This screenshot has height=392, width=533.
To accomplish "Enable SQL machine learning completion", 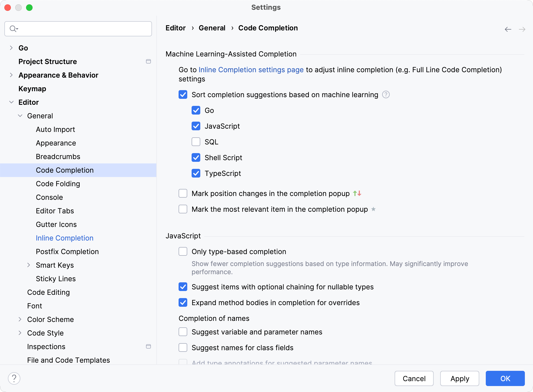I will (x=196, y=142).
